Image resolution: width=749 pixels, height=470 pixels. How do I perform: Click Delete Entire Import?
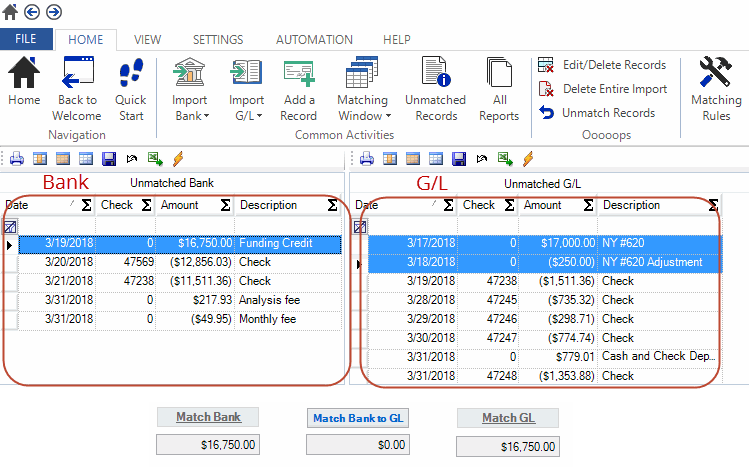click(x=602, y=89)
